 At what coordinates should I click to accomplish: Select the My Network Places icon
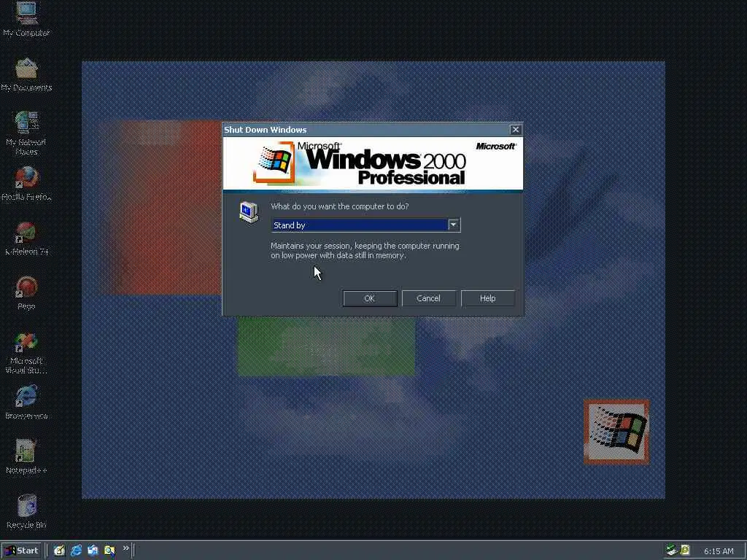26,133
